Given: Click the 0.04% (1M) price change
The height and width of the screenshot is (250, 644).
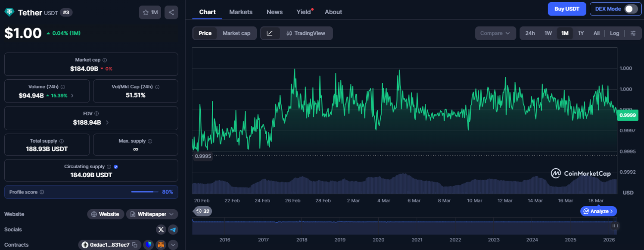Looking at the screenshot, I should point(63,33).
